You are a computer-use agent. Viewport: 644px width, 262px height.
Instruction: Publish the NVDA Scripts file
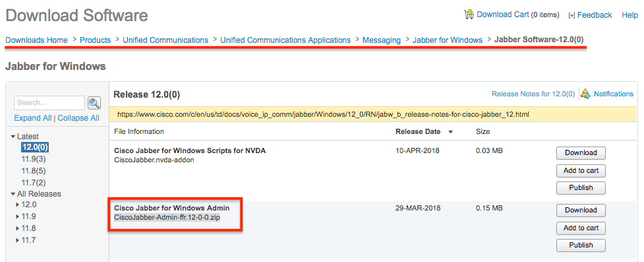(x=581, y=188)
